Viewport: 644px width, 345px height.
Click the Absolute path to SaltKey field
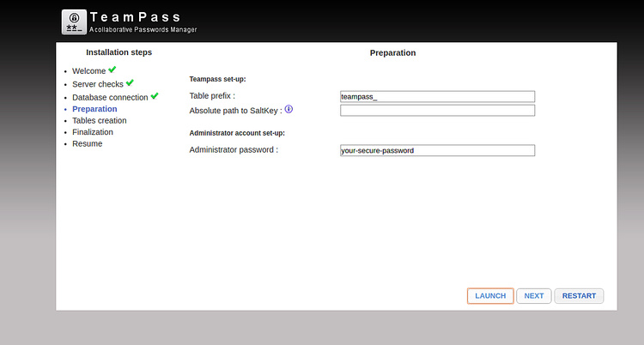(x=437, y=111)
